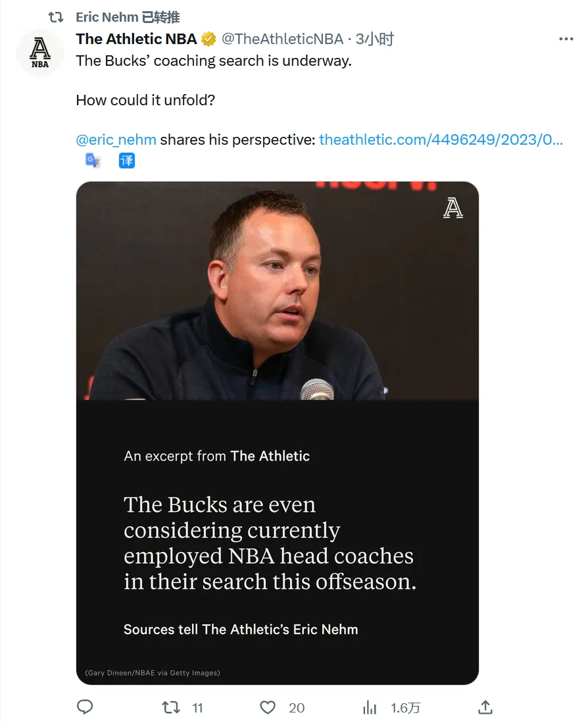Screen dimensions: 588x723
Task: Click the share upload icon
Action: pyautogui.click(x=485, y=707)
